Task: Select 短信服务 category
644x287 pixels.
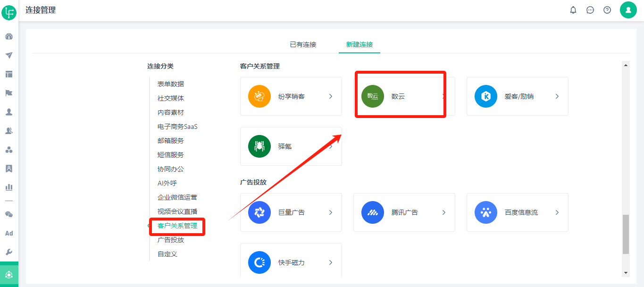Action: (x=171, y=155)
